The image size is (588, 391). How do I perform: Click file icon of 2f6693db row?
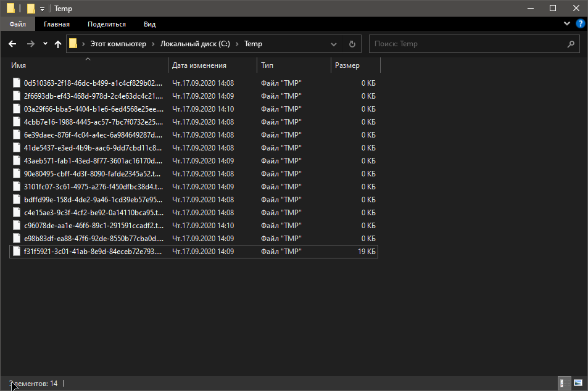click(17, 96)
